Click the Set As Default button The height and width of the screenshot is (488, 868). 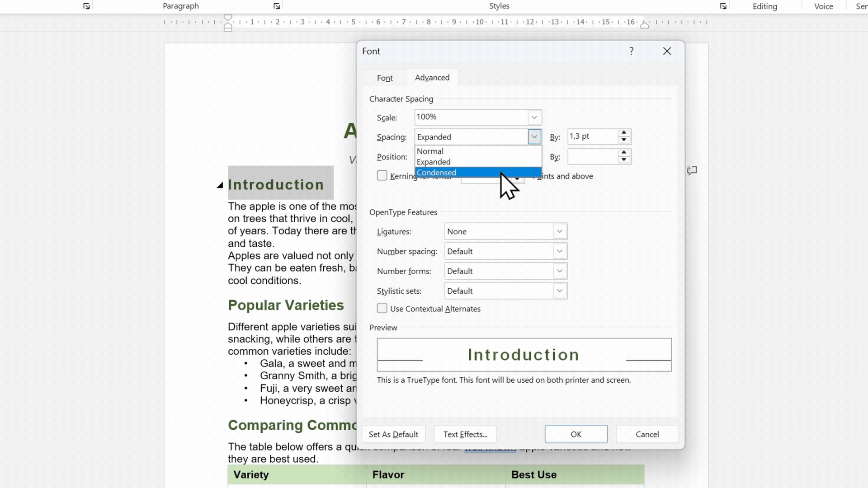[393, 434]
